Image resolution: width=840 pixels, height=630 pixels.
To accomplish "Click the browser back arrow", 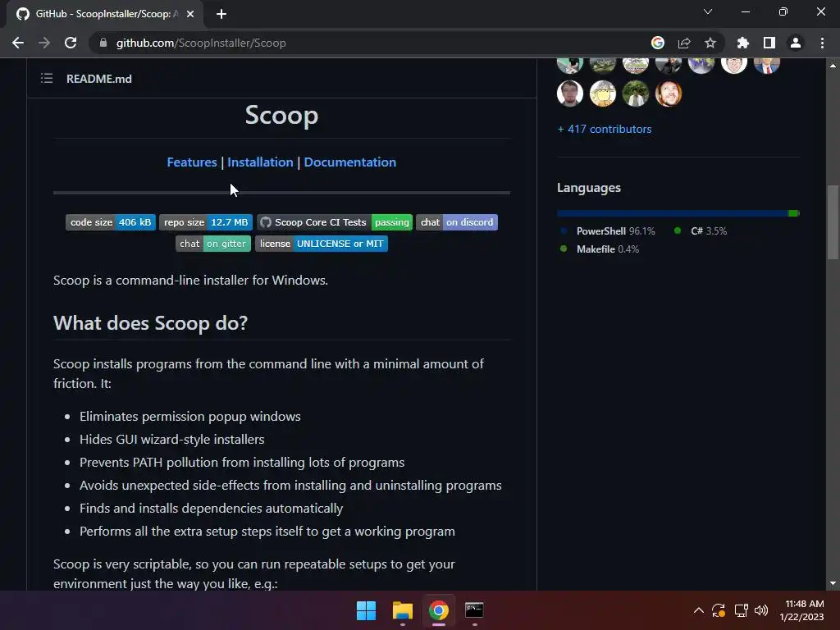I will (18, 43).
